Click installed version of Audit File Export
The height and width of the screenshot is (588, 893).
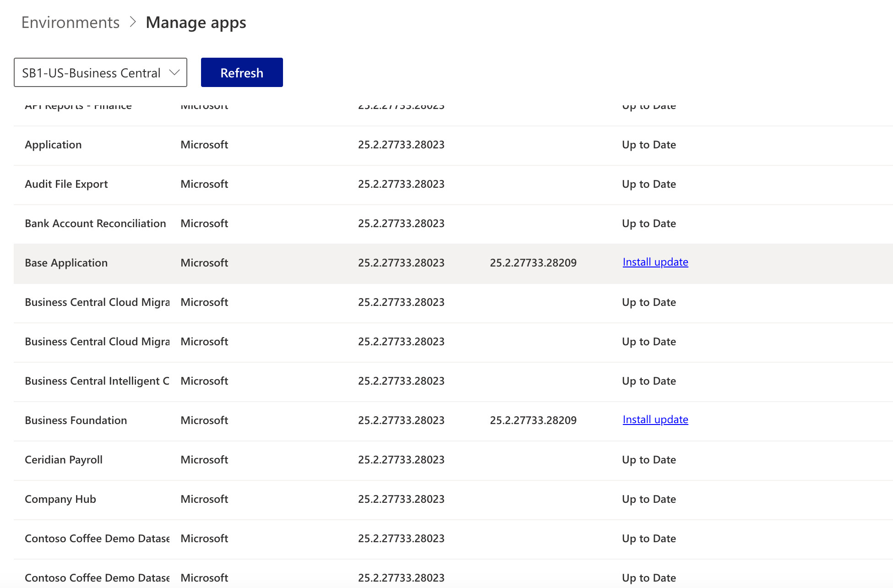tap(401, 184)
